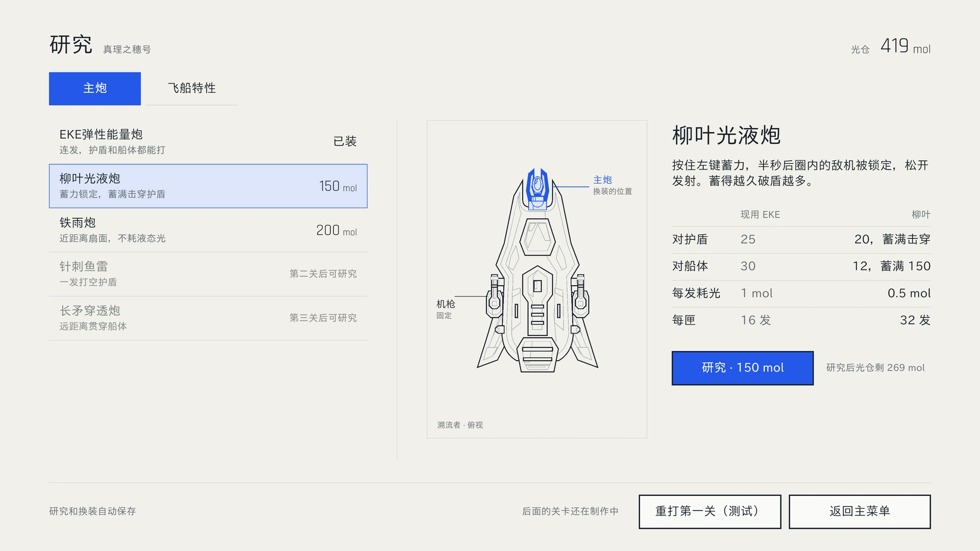Click 研究和换装自动保存 footer note

(x=92, y=511)
